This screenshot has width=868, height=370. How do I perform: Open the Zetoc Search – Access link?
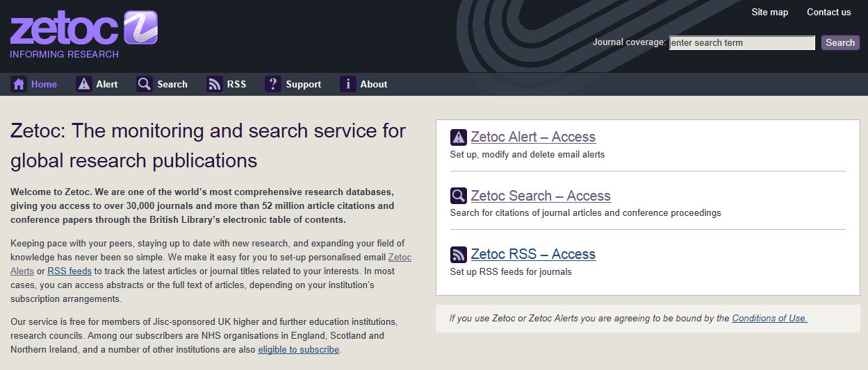[540, 196]
